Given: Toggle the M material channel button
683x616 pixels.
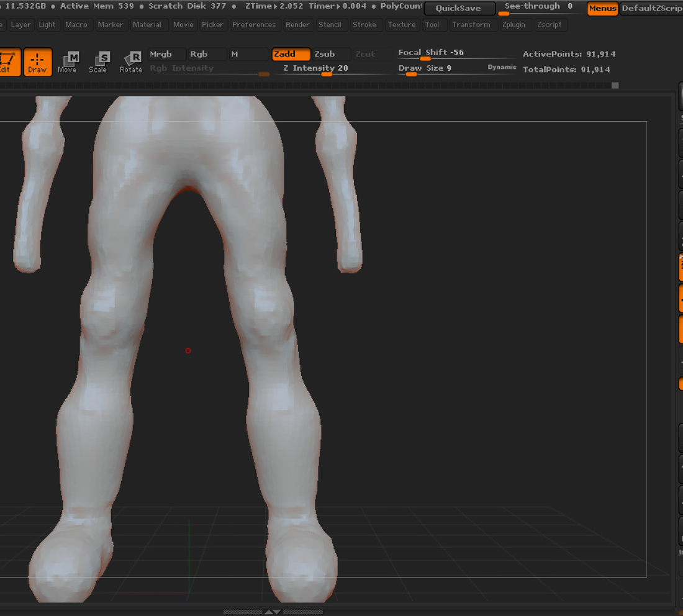Looking at the screenshot, I should 248,54.
